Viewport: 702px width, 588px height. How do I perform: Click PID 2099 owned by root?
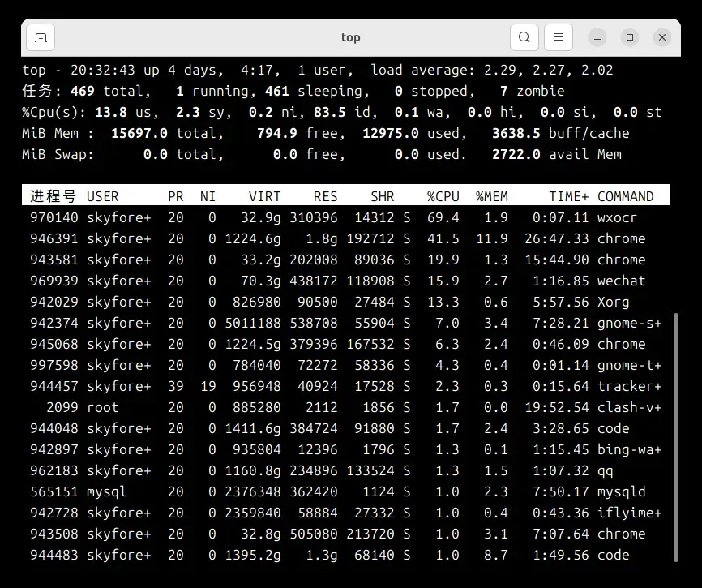click(58, 407)
